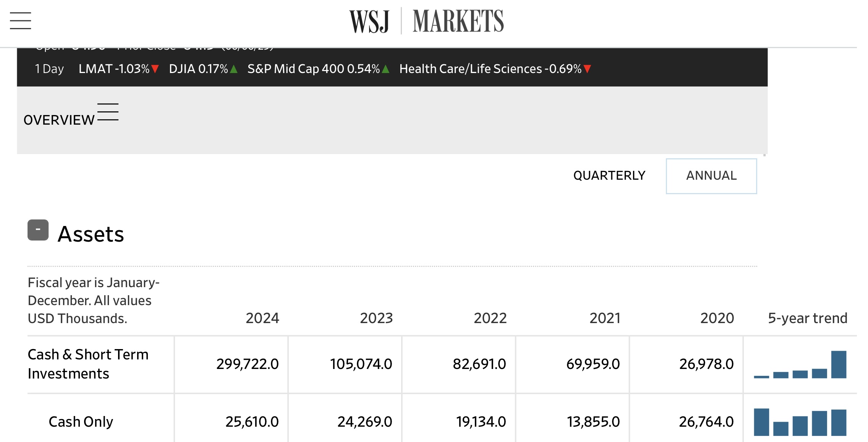Click the DJIA green up arrow
The width and height of the screenshot is (868, 442).
tap(234, 69)
